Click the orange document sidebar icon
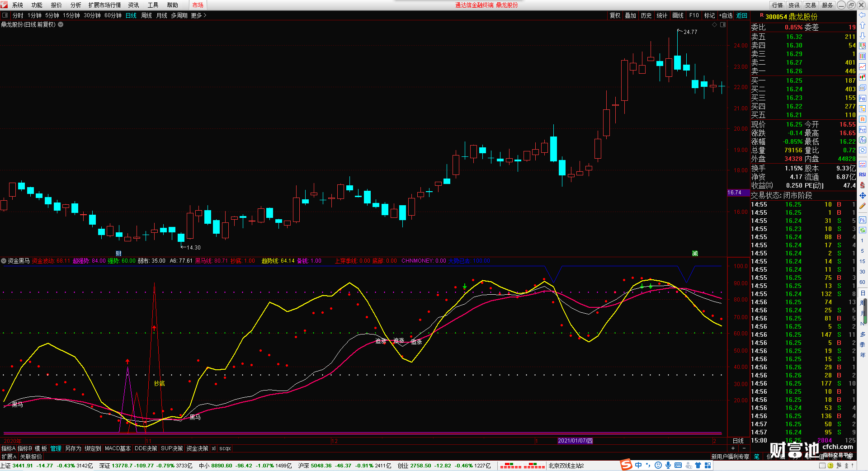 [862, 119]
